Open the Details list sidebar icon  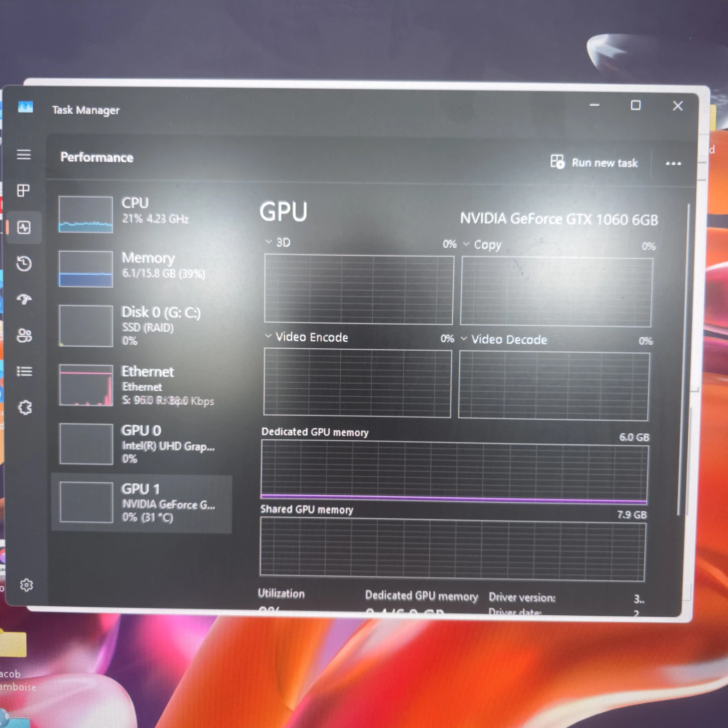(24, 372)
